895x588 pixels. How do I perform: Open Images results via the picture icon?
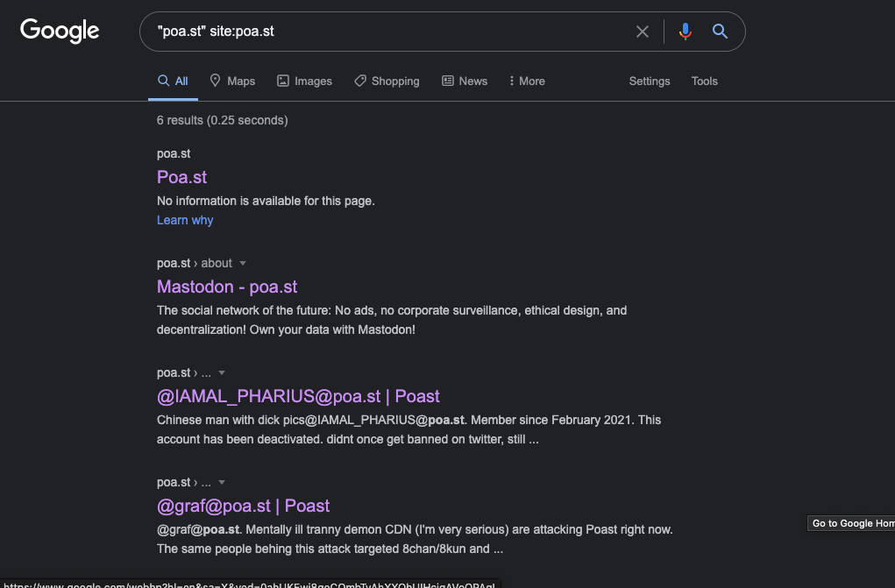282,81
